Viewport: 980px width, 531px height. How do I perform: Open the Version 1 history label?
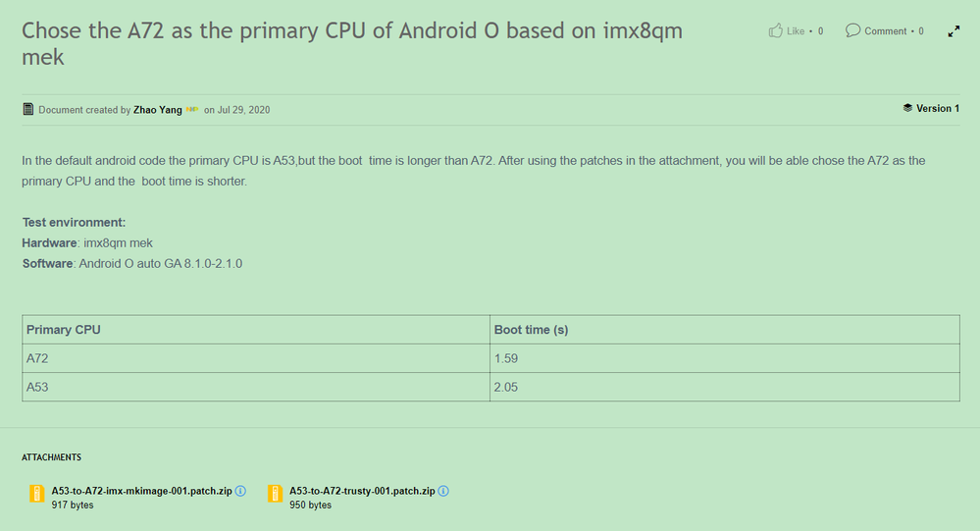click(x=937, y=108)
